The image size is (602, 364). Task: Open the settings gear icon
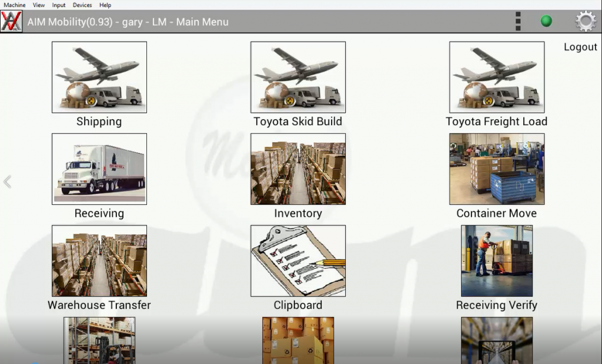coord(586,21)
